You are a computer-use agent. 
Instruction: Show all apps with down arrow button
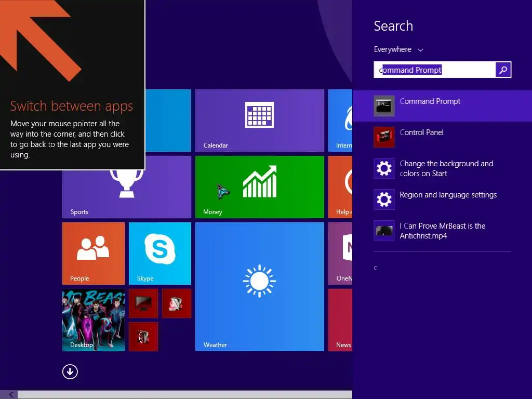click(x=70, y=371)
